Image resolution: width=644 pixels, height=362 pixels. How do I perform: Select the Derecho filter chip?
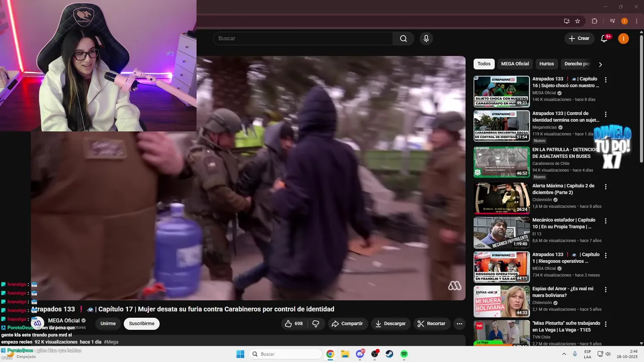tap(576, 64)
